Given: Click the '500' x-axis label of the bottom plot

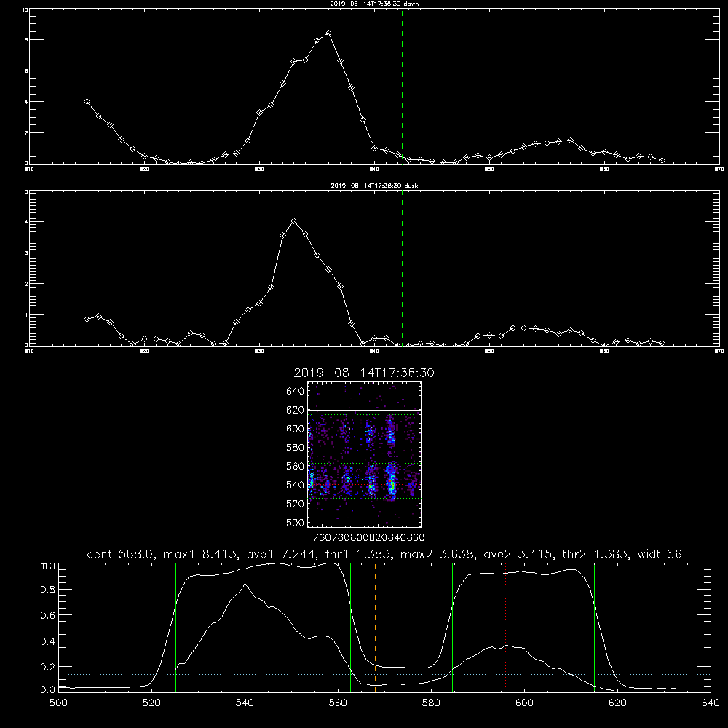Looking at the screenshot, I should coord(58,703).
